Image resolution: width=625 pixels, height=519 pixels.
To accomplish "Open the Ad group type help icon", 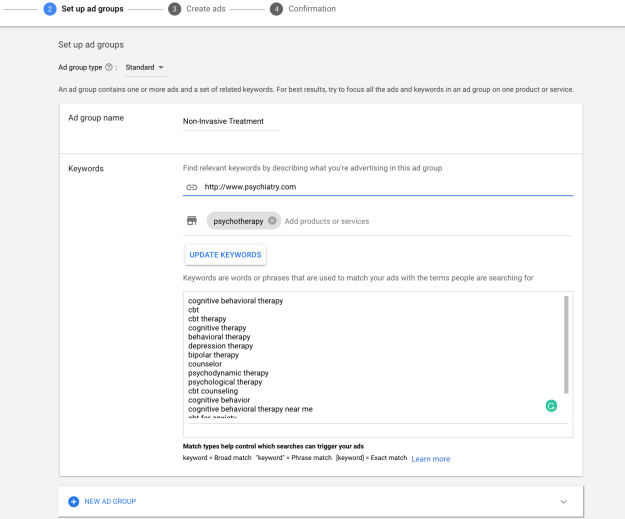I will [x=108, y=67].
